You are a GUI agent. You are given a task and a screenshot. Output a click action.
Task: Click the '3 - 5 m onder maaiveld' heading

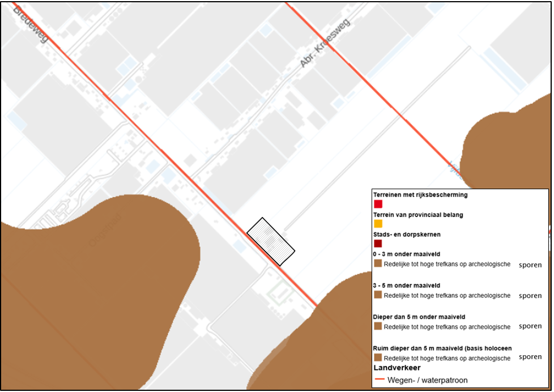(407, 286)
